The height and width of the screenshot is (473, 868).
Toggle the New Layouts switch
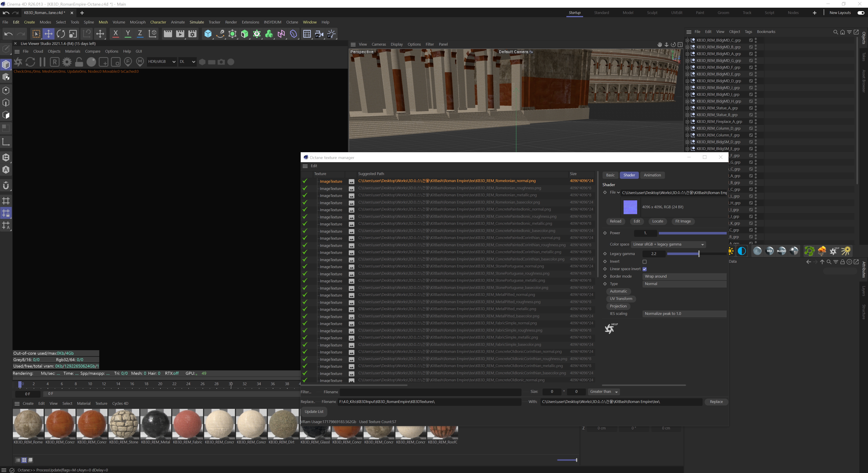(x=861, y=13)
